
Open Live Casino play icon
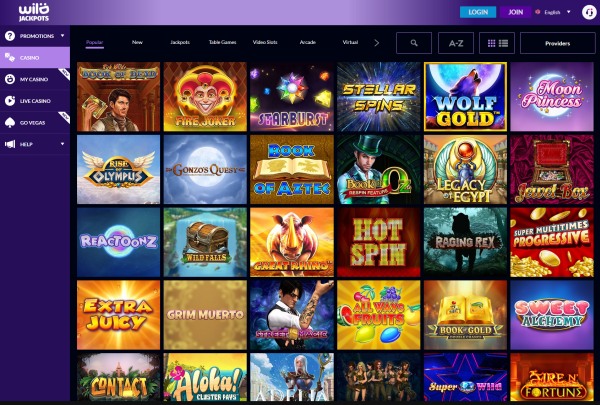10,101
